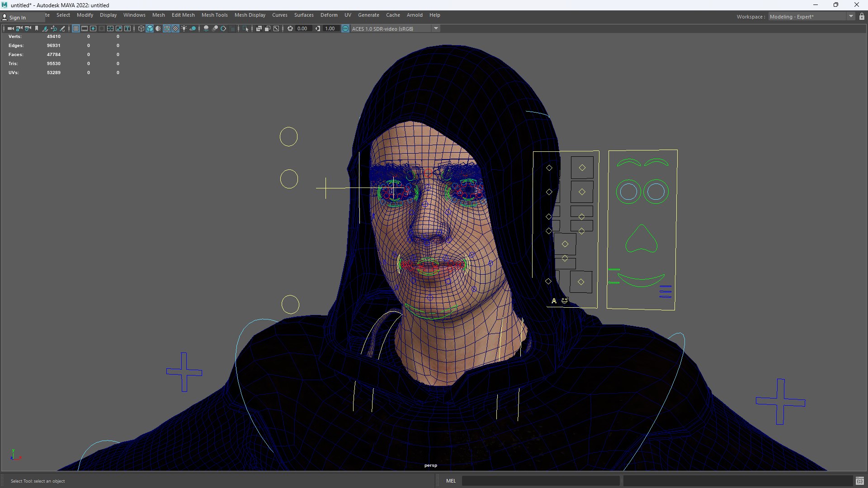
Task: Open Camera Attributes icon
Action: click(x=28, y=28)
